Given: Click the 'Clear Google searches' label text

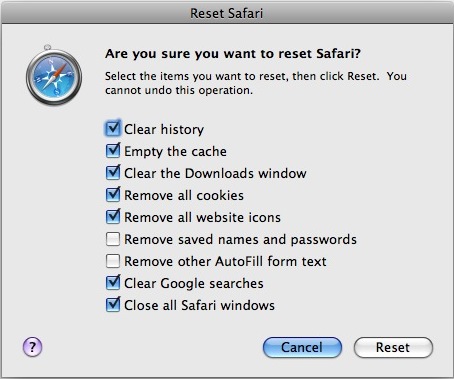Looking at the screenshot, I should pyautogui.click(x=194, y=284).
